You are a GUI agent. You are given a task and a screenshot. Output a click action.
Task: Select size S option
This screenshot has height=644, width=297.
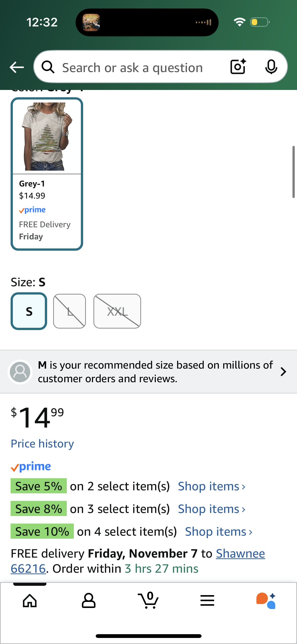pyautogui.click(x=29, y=311)
